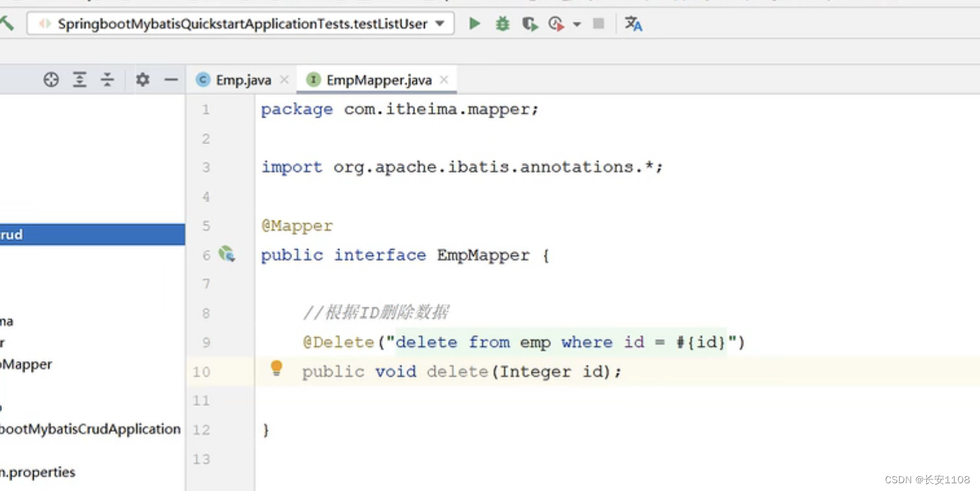Click the import org.apache.ibatis line

tap(462, 167)
